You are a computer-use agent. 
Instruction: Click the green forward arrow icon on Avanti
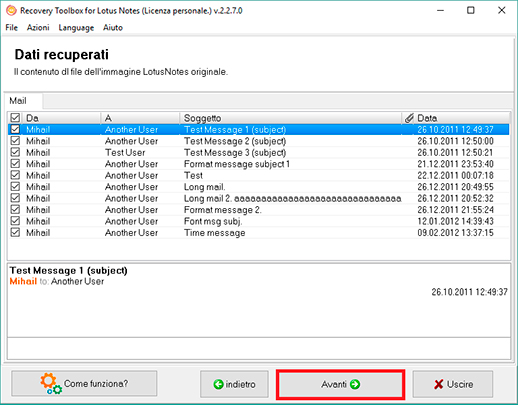(x=355, y=384)
